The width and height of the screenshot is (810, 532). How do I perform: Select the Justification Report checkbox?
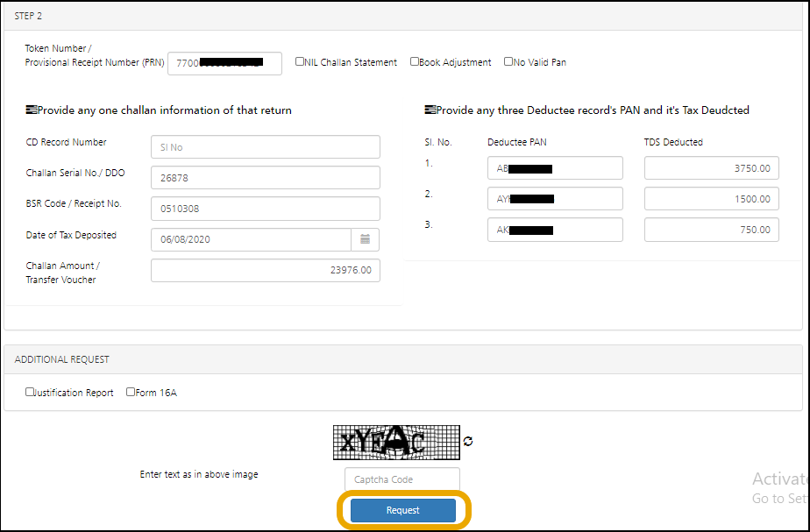pyautogui.click(x=29, y=392)
